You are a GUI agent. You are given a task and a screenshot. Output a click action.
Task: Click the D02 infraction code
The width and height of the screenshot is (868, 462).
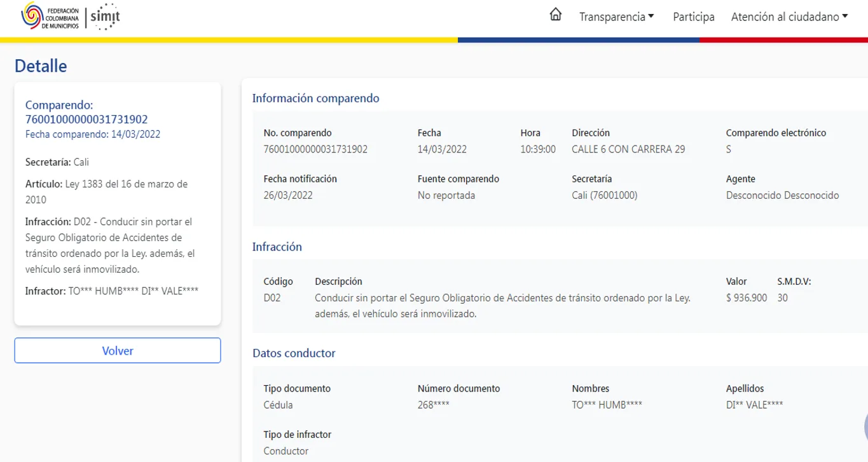coord(272,297)
